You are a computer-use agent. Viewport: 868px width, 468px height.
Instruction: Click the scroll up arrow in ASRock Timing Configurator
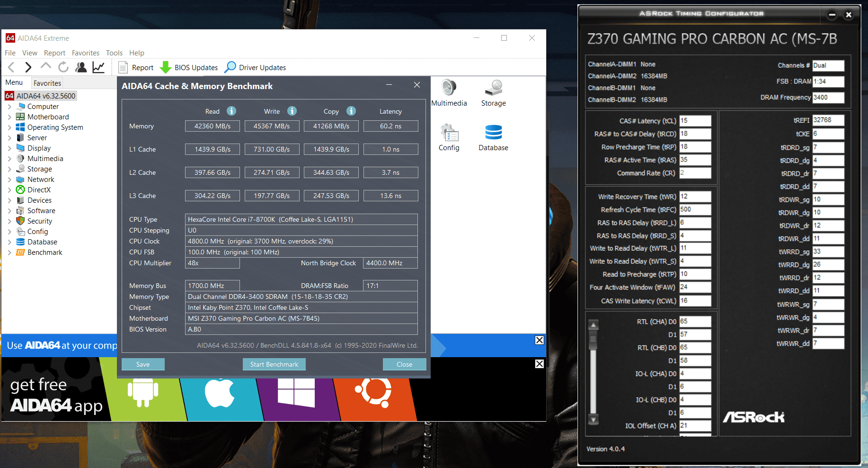click(x=593, y=325)
